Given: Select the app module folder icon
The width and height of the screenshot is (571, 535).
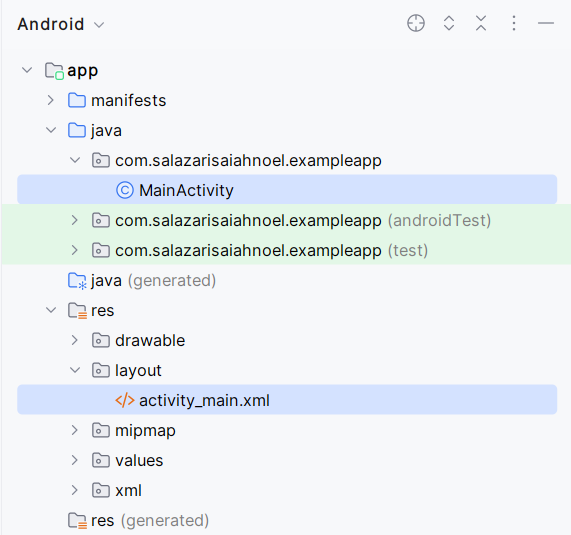Looking at the screenshot, I should 54,71.
